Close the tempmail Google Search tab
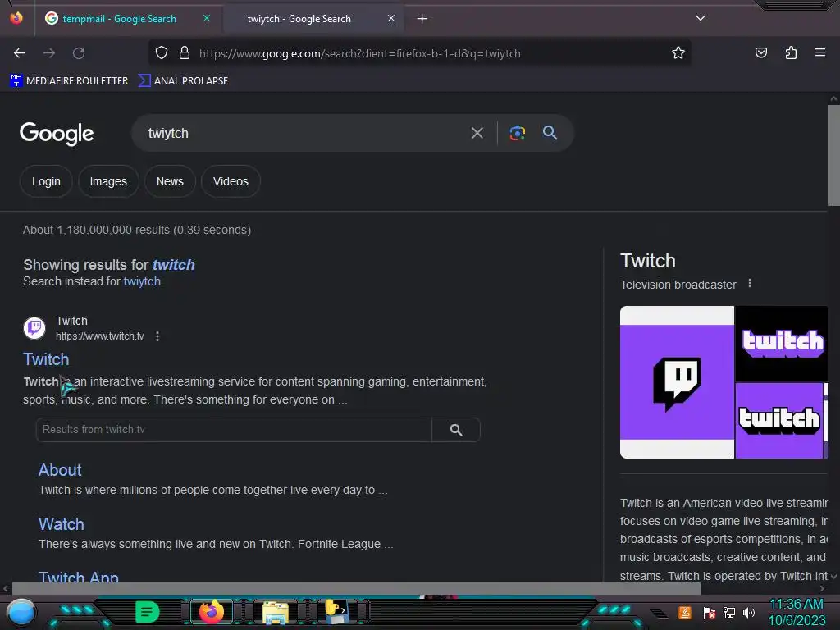Image resolution: width=840 pixels, height=630 pixels. (x=207, y=18)
